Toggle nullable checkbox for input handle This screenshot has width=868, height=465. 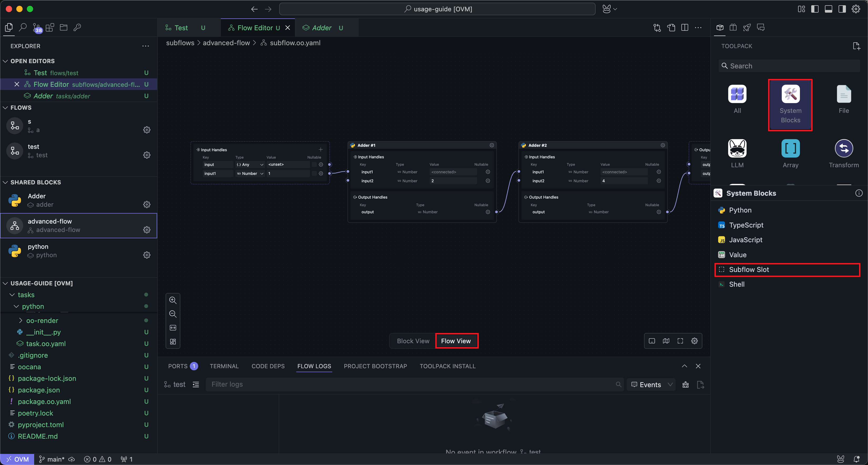click(x=314, y=165)
